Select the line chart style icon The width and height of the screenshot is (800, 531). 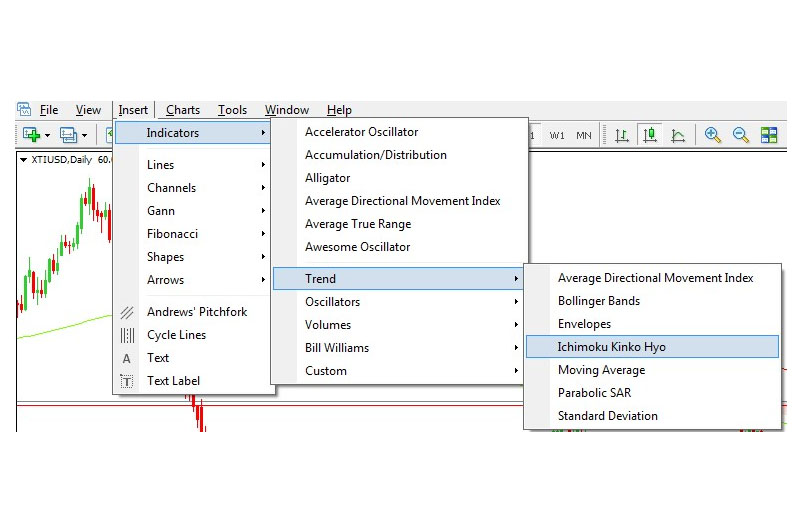coord(678,135)
